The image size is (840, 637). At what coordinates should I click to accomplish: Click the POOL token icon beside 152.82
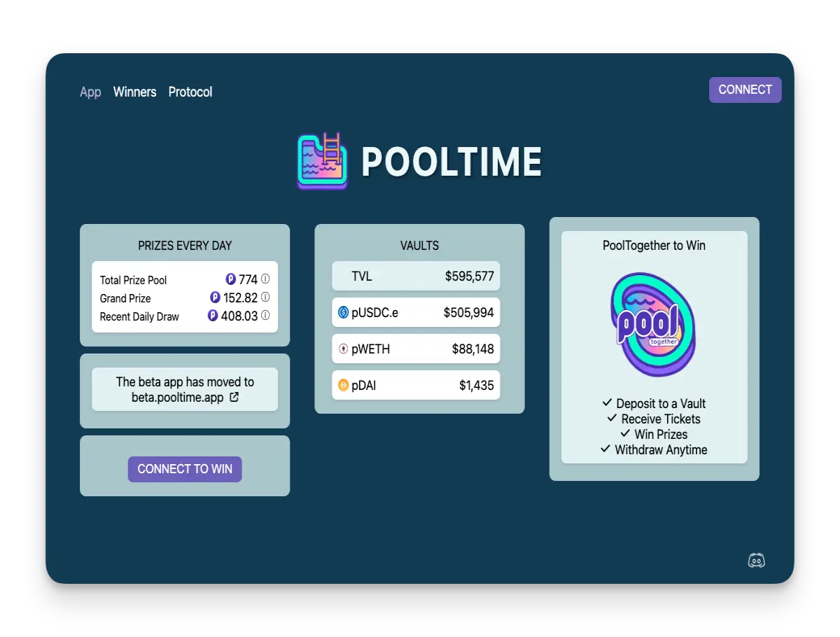click(x=216, y=297)
